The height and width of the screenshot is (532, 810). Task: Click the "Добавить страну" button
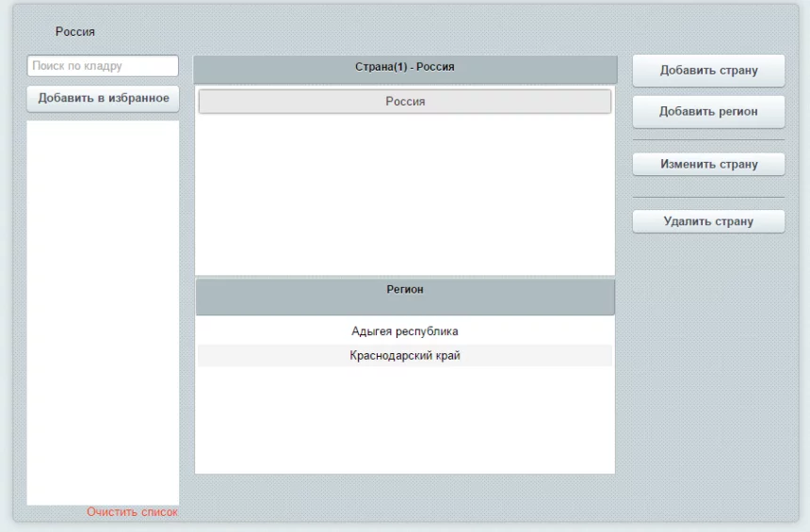click(707, 71)
